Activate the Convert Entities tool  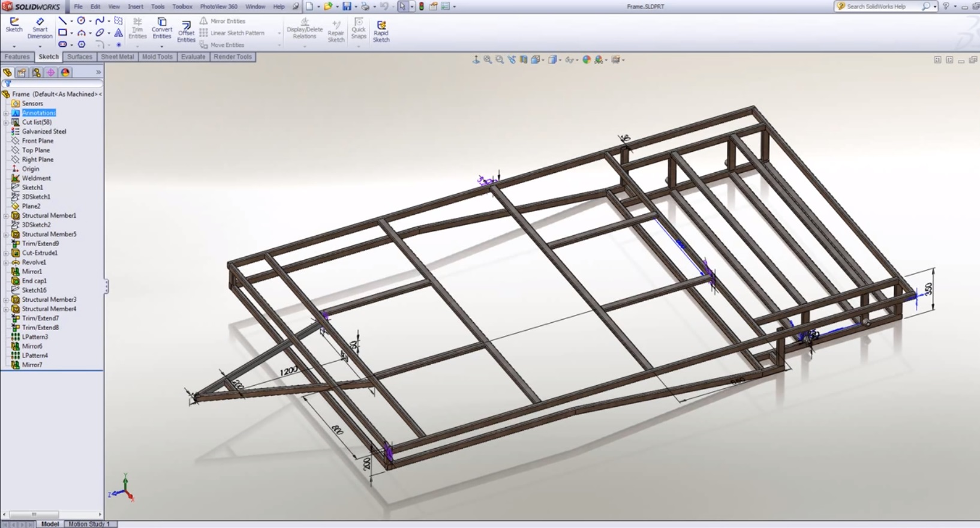(161, 28)
